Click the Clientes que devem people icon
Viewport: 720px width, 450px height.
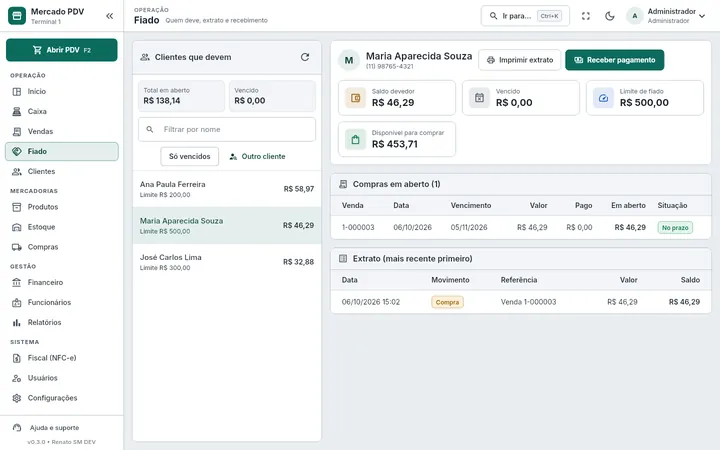click(145, 57)
